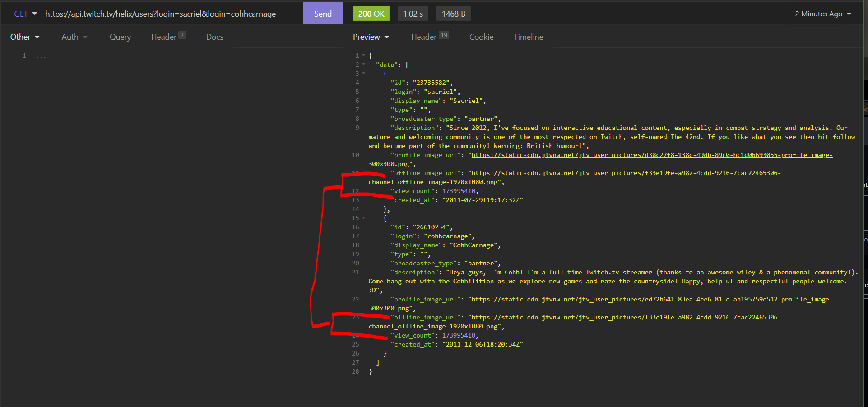The width and height of the screenshot is (868, 407).
Task: Collapse the second user object on line 15
Action: [363, 218]
